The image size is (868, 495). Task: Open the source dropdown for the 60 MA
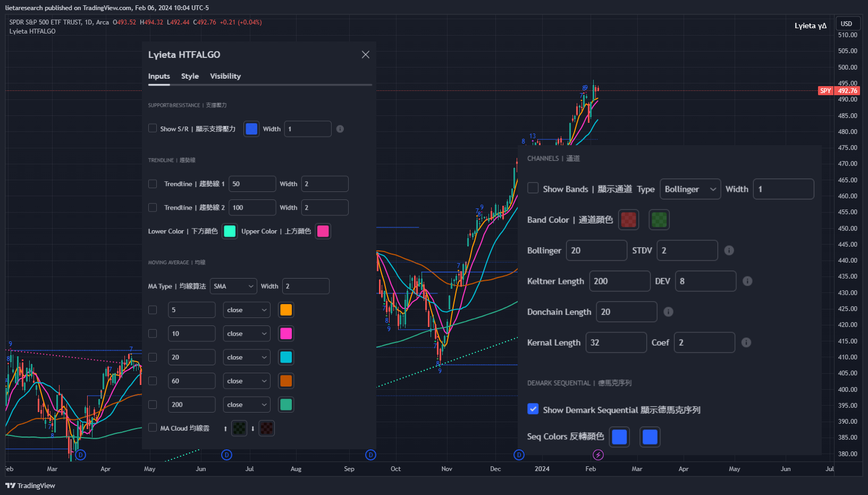[247, 381]
